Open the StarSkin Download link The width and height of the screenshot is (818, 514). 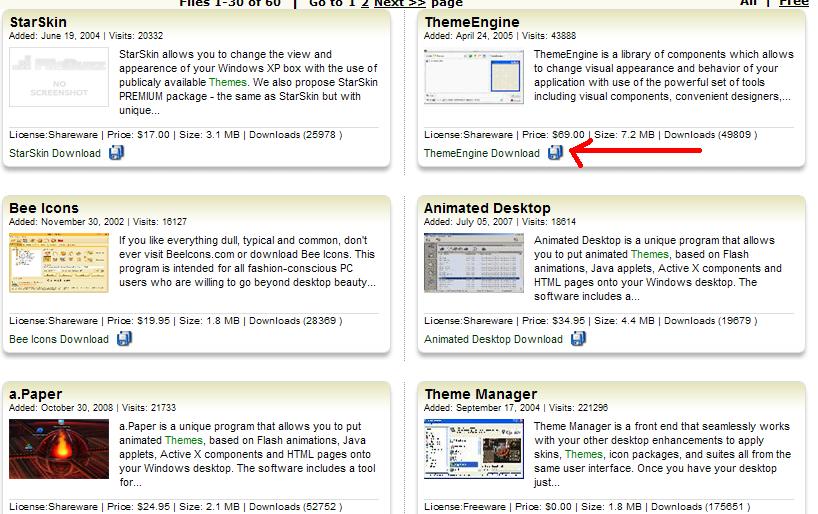55,153
